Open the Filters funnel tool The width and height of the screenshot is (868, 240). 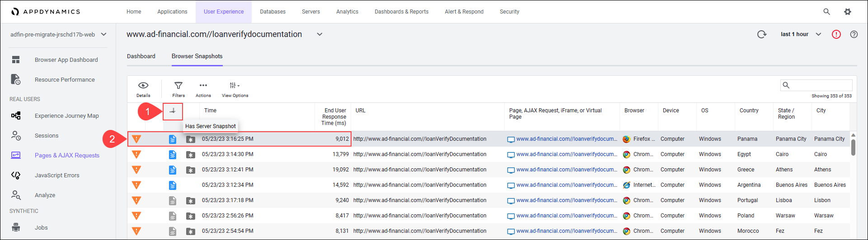pos(178,88)
